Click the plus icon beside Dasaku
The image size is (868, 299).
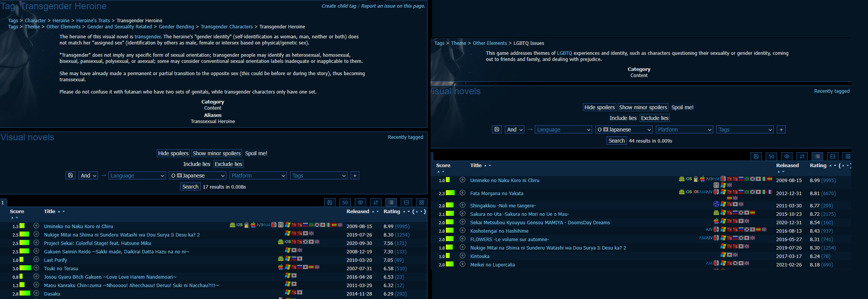tap(36, 293)
